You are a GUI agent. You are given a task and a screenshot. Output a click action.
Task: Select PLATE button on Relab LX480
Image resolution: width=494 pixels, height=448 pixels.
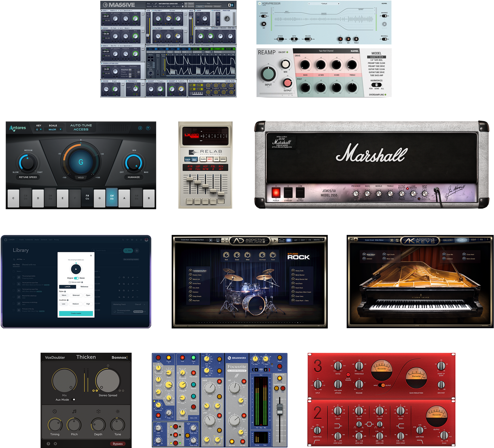[203, 159]
